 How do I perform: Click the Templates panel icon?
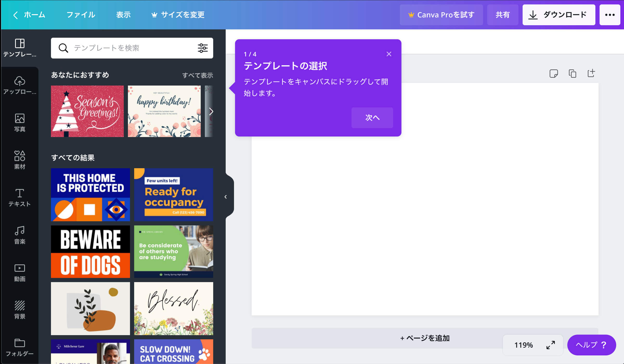click(x=19, y=48)
